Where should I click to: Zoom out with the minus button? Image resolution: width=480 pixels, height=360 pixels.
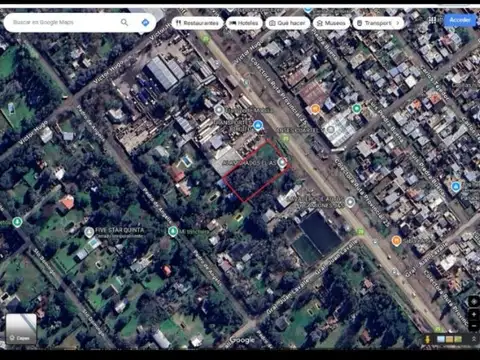[x=474, y=325]
